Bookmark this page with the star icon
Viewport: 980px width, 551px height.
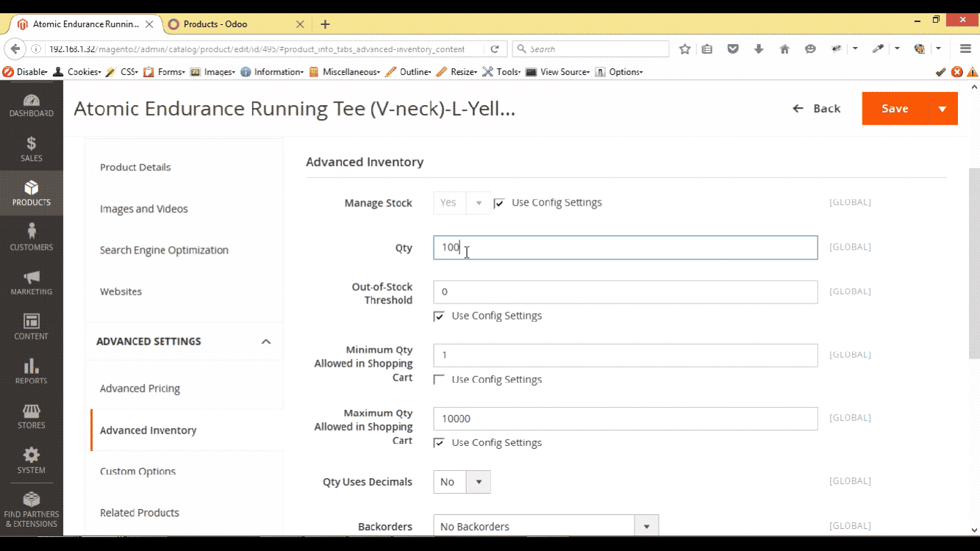coord(685,49)
